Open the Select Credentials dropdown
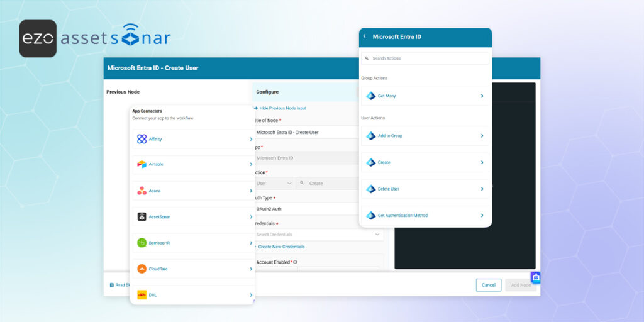This screenshot has width=644, height=322. (319, 235)
